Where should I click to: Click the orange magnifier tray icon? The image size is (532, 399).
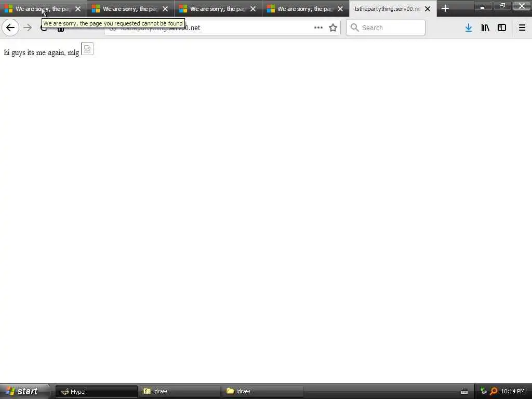pyautogui.click(x=494, y=391)
